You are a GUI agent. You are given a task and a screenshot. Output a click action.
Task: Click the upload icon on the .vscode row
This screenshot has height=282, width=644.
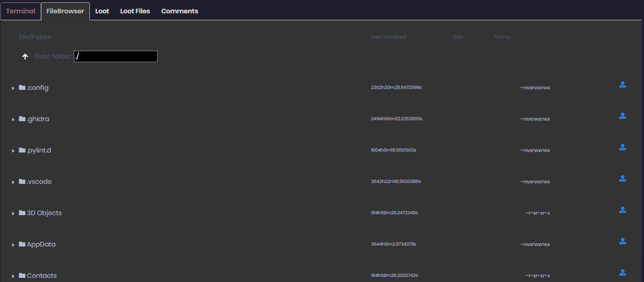tap(623, 178)
